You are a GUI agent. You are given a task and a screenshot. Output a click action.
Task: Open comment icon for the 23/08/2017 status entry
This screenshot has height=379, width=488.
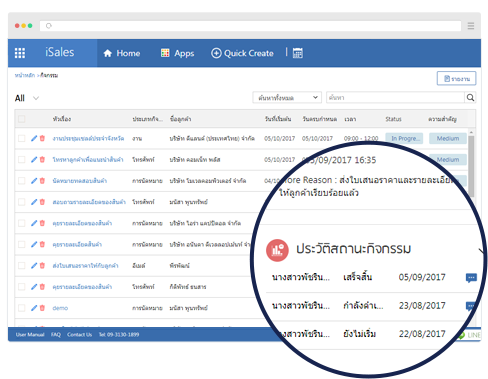coord(470,306)
